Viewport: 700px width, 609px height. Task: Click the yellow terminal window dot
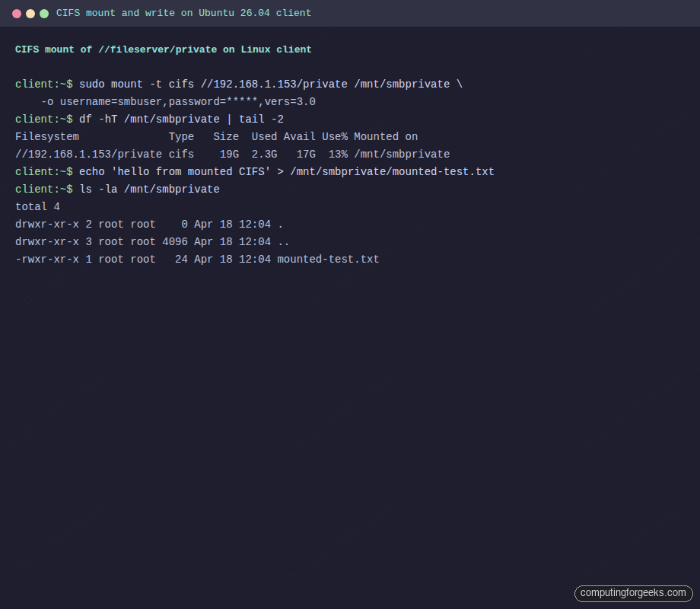(x=30, y=13)
